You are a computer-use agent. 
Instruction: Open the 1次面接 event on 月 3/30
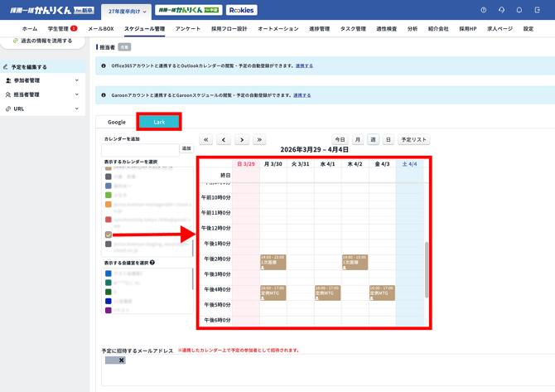click(273, 262)
